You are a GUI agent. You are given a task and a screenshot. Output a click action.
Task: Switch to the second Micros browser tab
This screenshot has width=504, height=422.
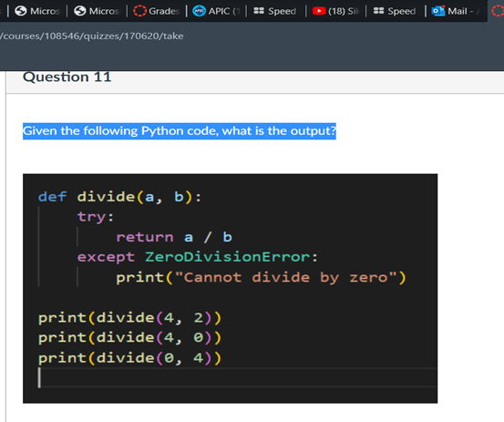[x=97, y=11]
